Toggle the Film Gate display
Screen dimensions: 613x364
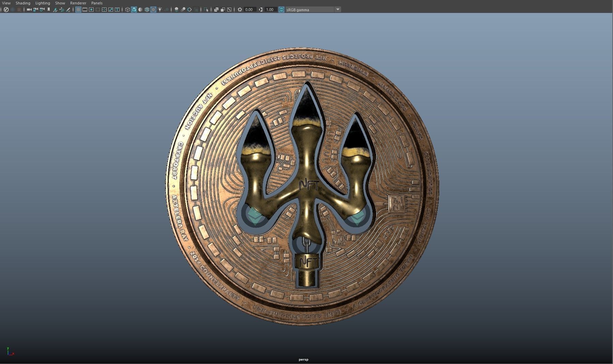click(x=85, y=10)
